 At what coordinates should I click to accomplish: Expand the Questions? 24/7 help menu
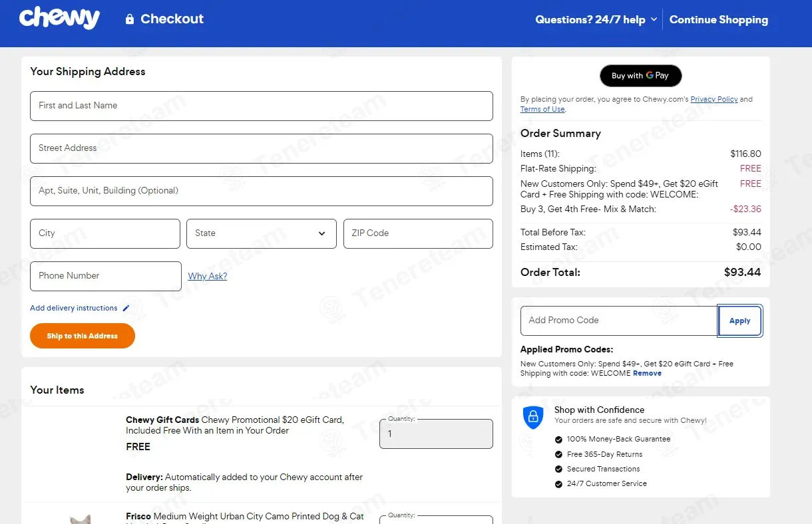click(x=596, y=19)
